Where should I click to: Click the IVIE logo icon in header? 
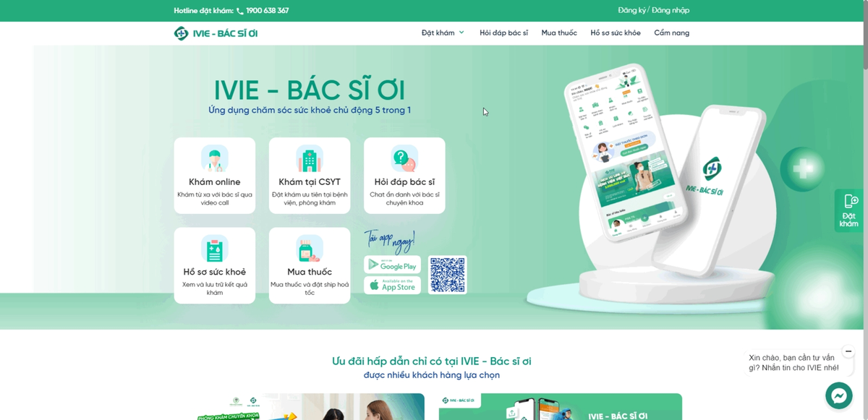[181, 33]
